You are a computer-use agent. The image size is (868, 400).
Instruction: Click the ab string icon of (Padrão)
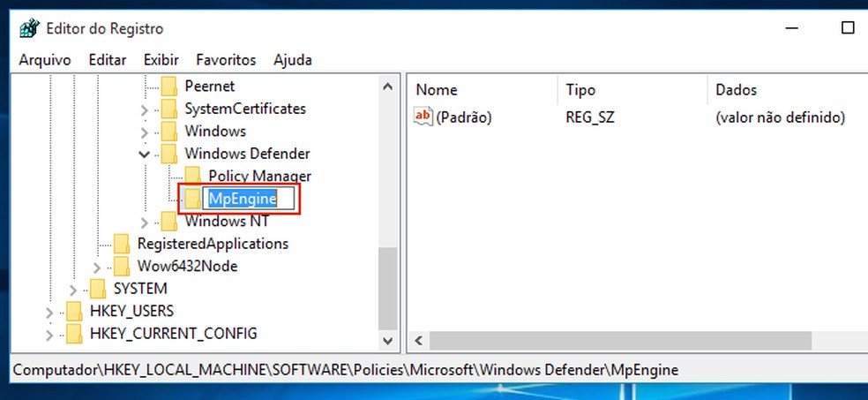click(x=423, y=117)
